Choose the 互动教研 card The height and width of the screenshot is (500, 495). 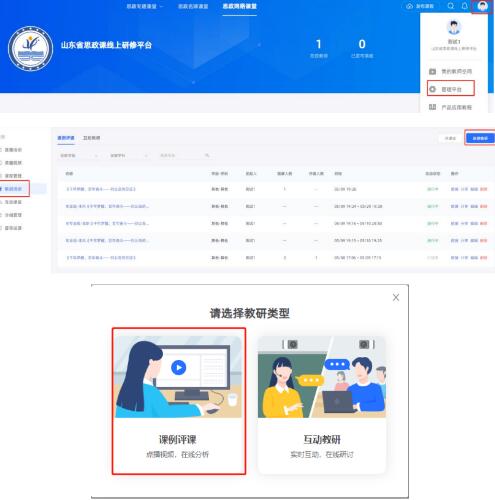[x=322, y=404]
